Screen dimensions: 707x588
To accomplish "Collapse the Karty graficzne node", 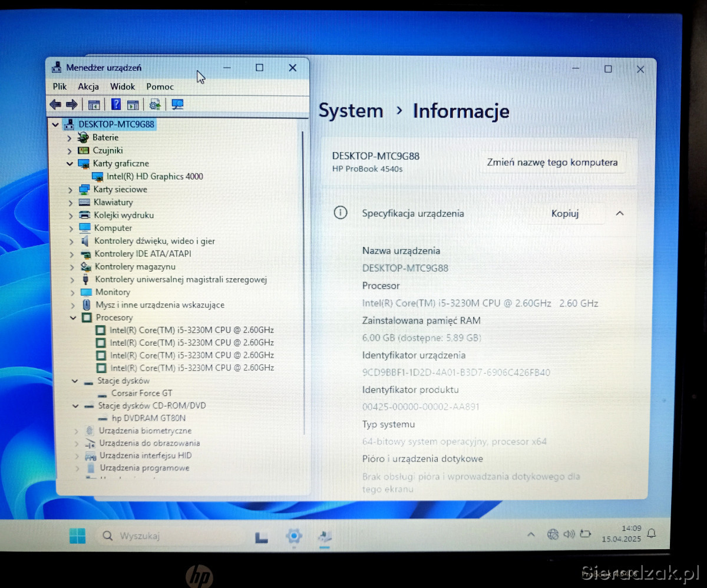I will (x=70, y=164).
